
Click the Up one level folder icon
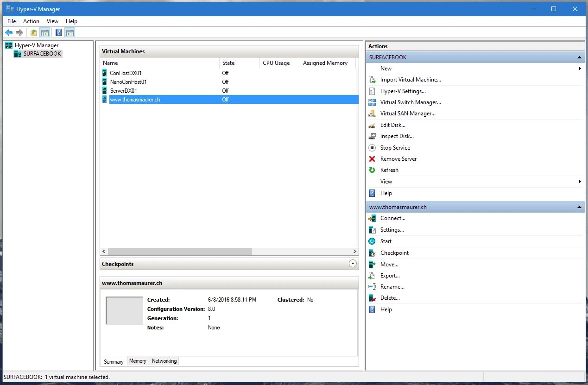(34, 32)
